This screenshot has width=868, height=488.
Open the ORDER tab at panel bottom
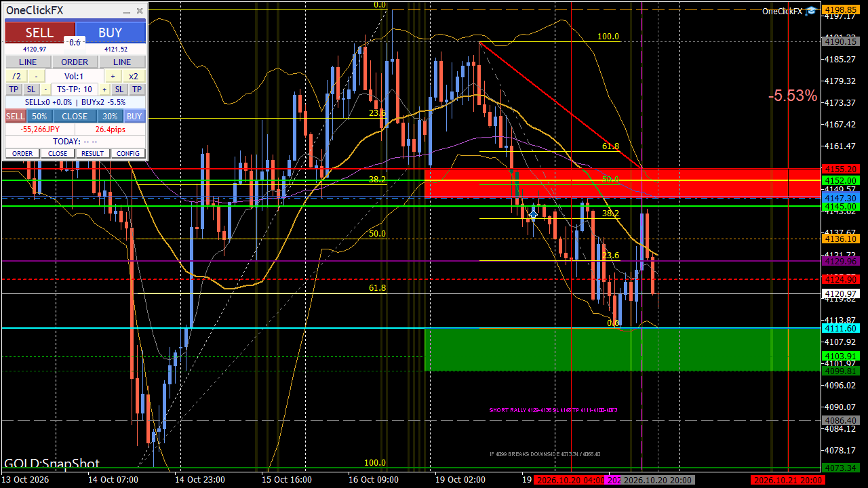(x=22, y=153)
